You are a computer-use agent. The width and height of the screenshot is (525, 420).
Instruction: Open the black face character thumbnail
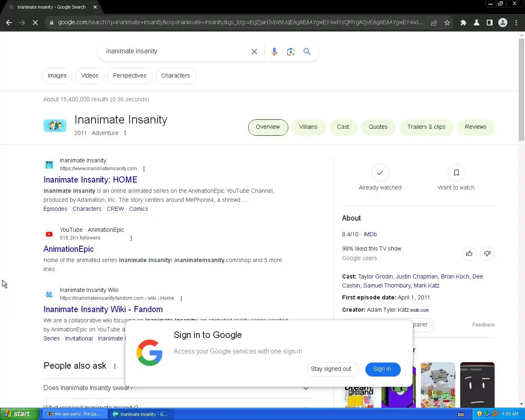[x=477, y=385]
